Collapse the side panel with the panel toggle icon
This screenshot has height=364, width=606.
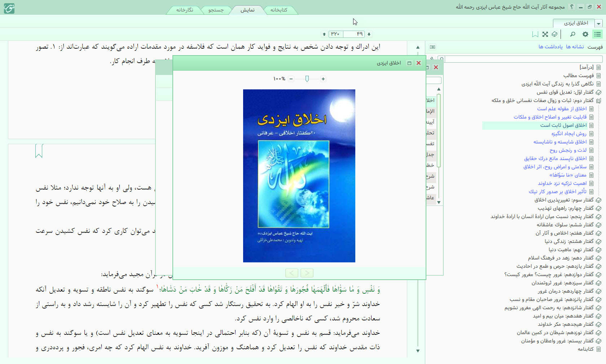tap(432, 47)
